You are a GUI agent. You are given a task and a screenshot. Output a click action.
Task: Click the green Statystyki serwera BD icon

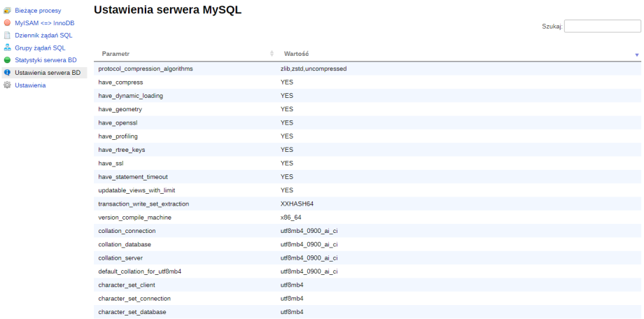click(7, 60)
